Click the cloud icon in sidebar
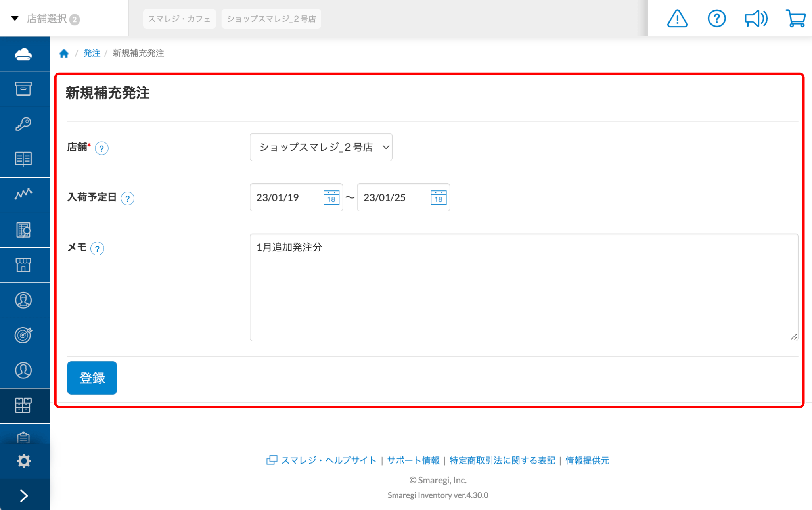Image resolution: width=812 pixels, height=510 pixels. pyautogui.click(x=24, y=54)
